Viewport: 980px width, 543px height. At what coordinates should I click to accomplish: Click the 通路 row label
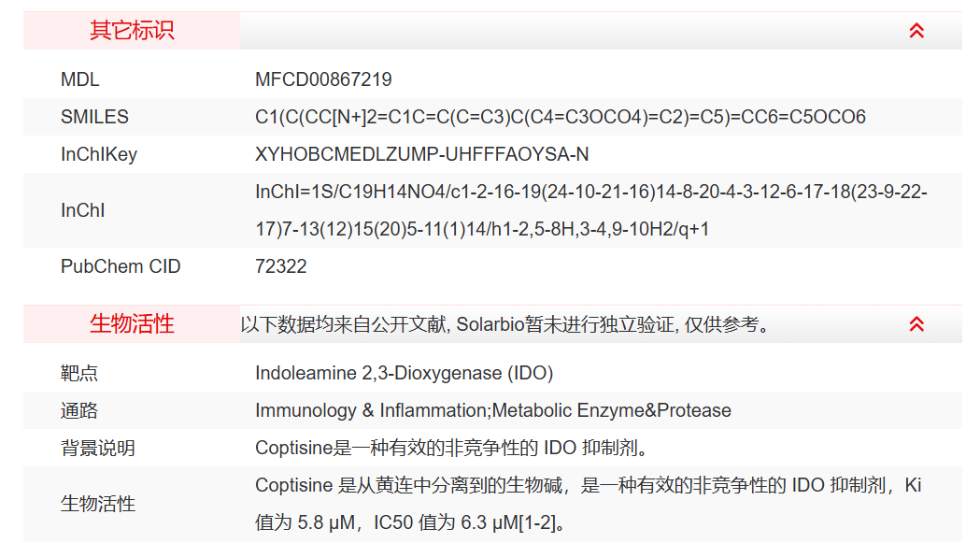point(79,410)
